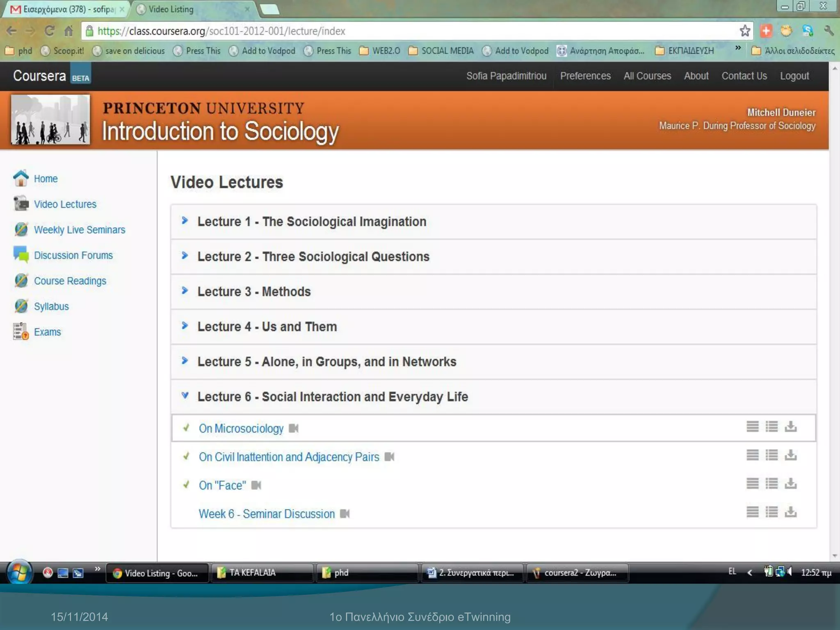Open subtitles text icon for On "Face"

click(x=752, y=484)
